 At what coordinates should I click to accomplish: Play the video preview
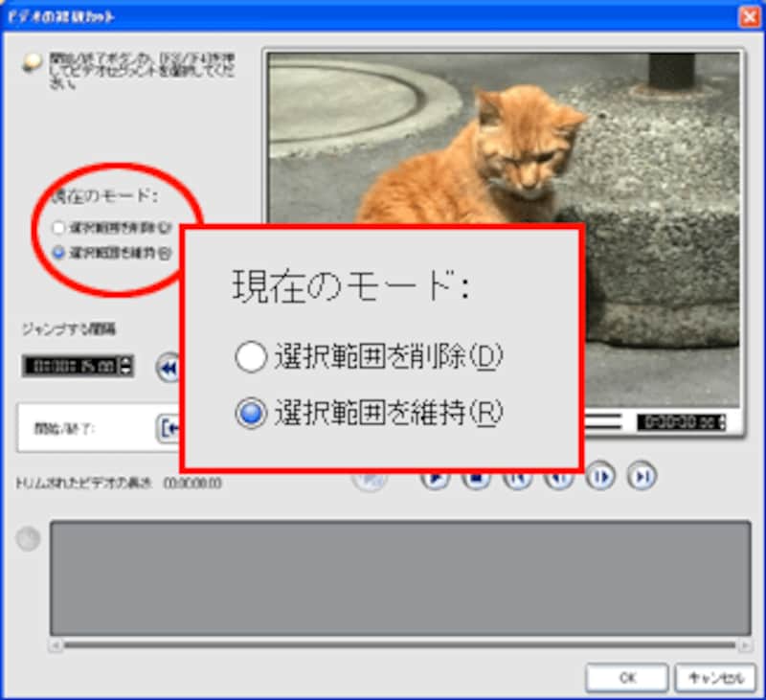click(x=435, y=478)
